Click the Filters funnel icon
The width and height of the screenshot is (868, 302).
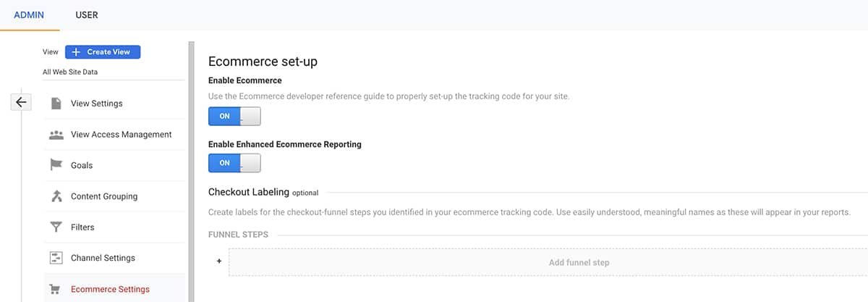click(x=56, y=227)
